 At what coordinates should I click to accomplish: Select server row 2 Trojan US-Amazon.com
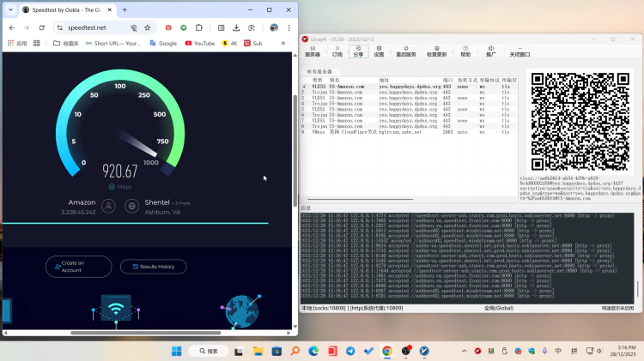(409, 93)
